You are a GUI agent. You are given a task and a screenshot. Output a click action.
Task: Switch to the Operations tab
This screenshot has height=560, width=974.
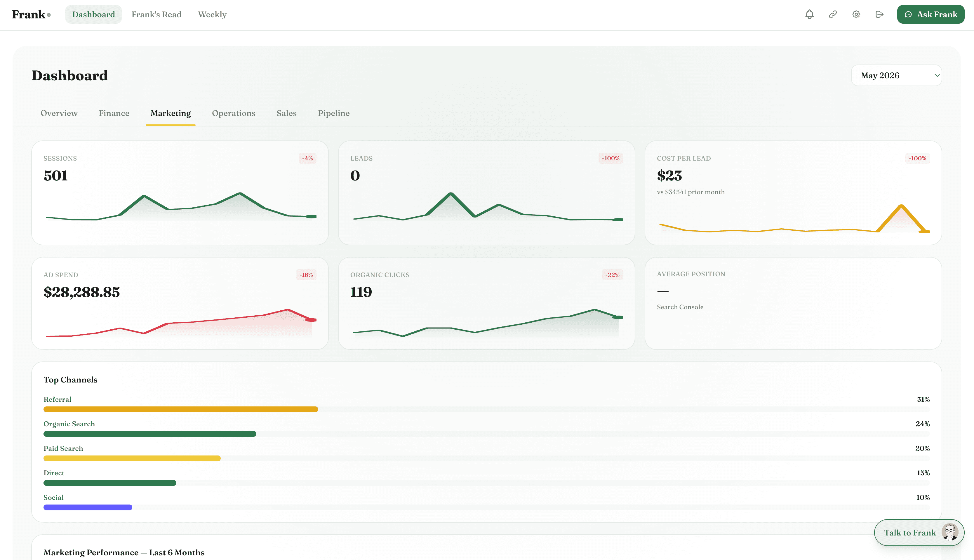(234, 113)
